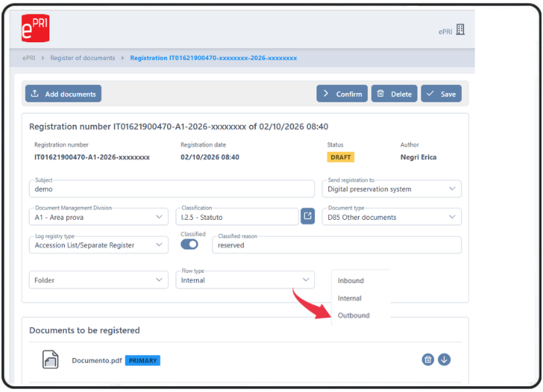The height and width of the screenshot is (392, 543).
Task: Click the DRAFT status badge
Action: tap(340, 158)
